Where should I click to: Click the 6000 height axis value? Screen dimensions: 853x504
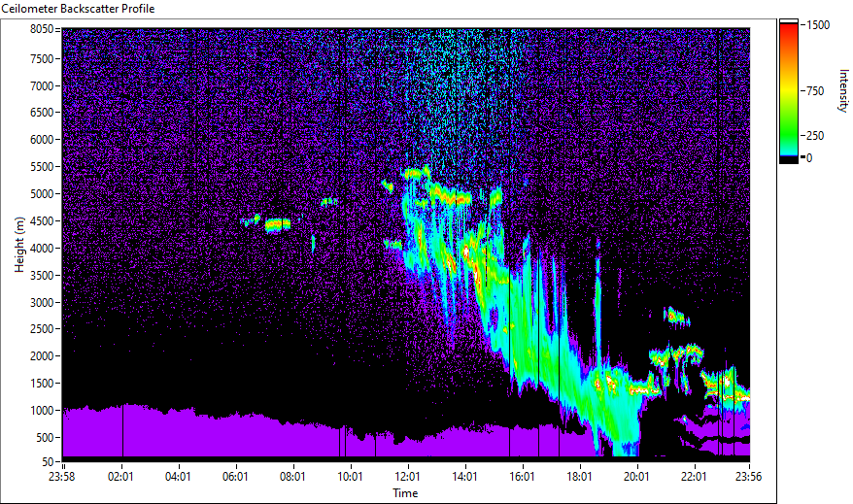pos(42,140)
